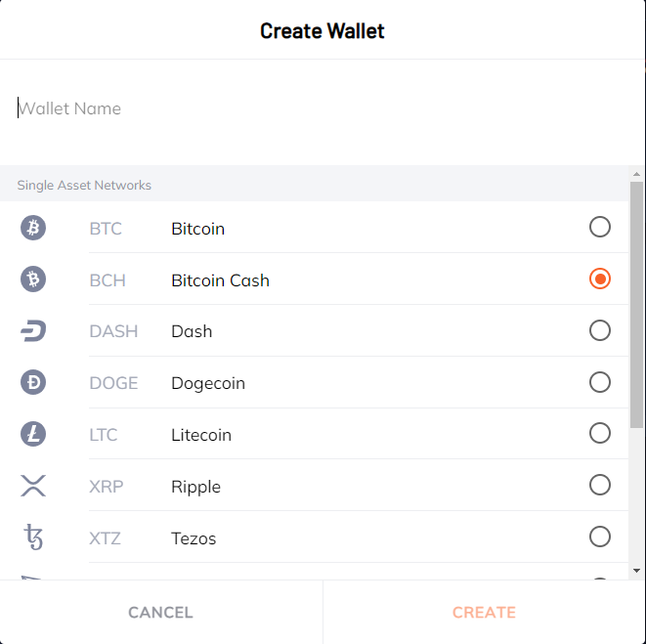Click the Ripple X logo icon

tap(33, 486)
